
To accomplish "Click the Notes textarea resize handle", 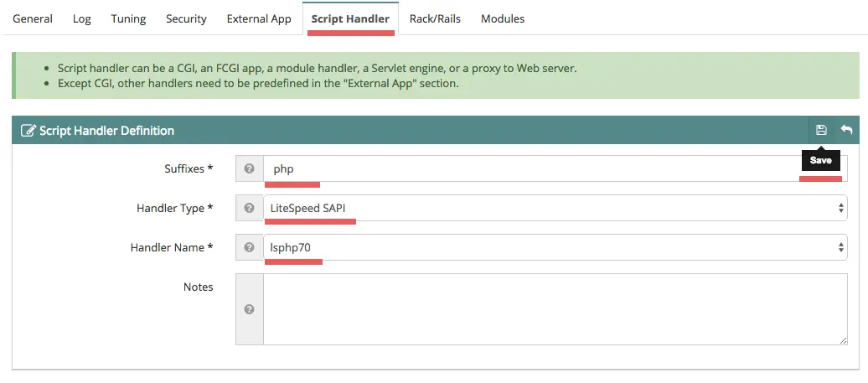I will [x=843, y=341].
